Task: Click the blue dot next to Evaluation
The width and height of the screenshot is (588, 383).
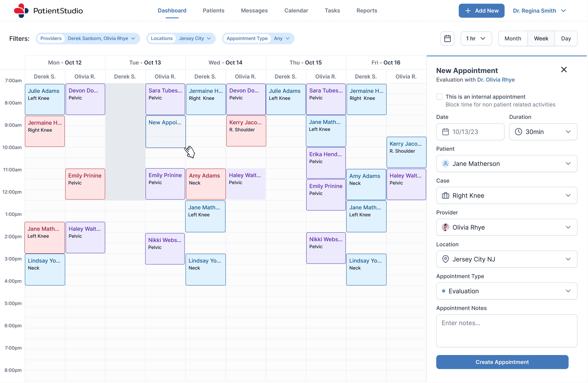Action: coord(443,291)
